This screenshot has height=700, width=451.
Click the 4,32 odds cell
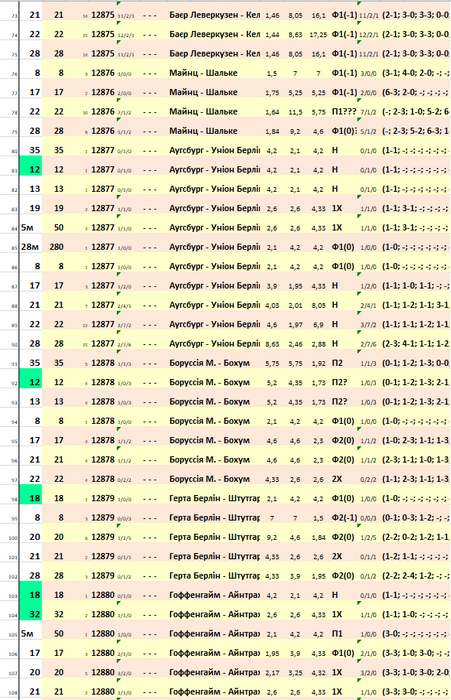point(318,672)
